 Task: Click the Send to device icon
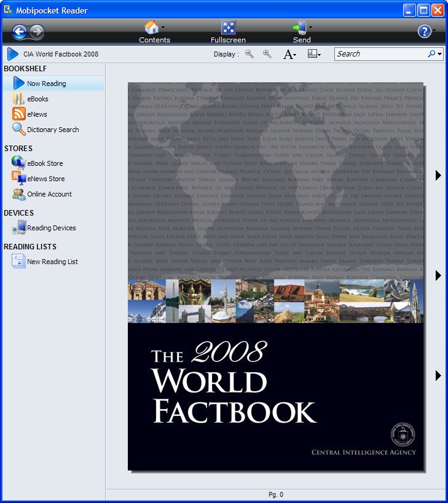[300, 28]
